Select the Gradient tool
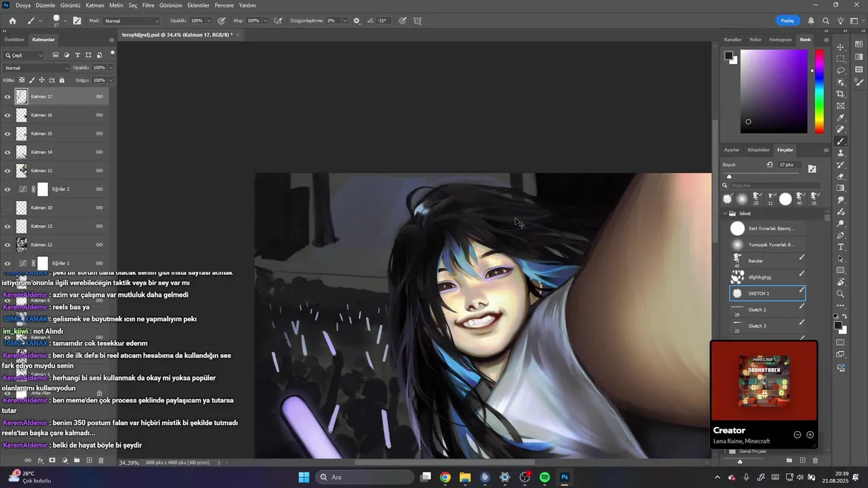This screenshot has height=488, width=868. click(841, 188)
